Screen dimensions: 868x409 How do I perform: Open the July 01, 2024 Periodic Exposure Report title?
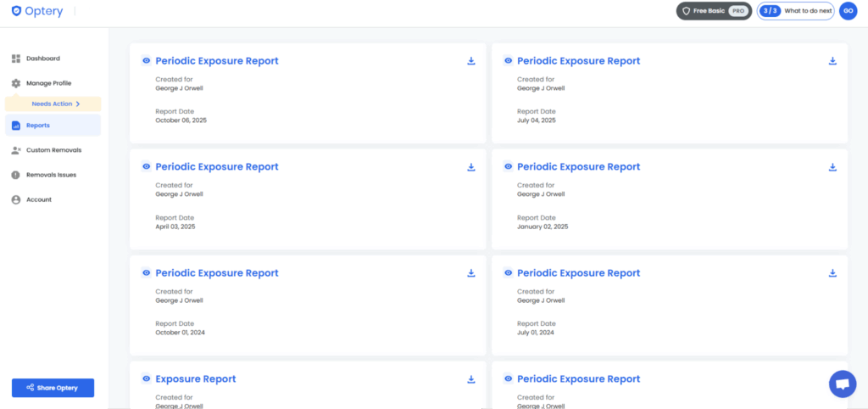578,273
